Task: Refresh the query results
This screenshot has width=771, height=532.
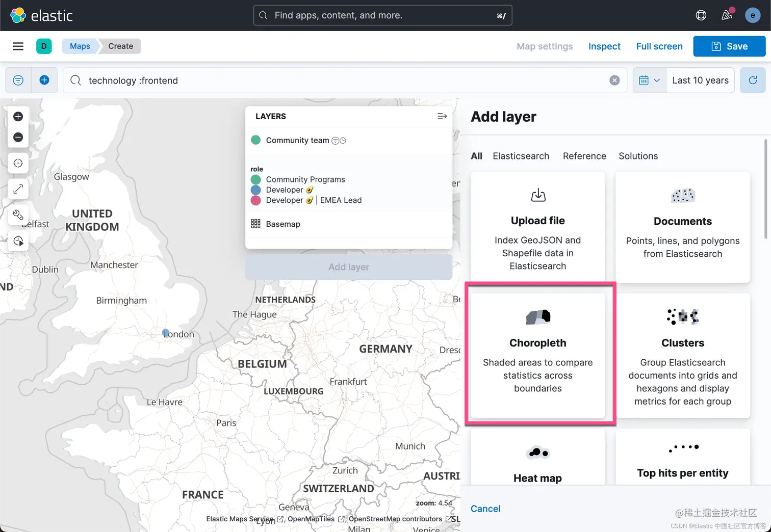Action: 753,81
